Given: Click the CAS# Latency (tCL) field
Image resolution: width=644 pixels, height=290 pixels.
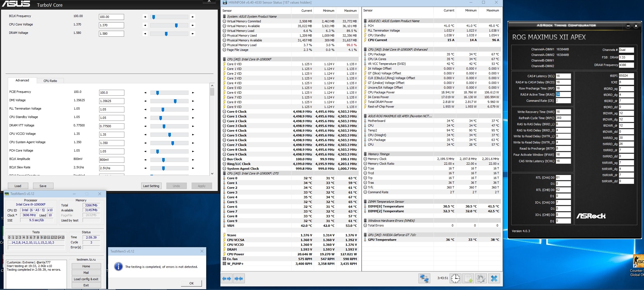Looking at the screenshot, I should (563, 76).
